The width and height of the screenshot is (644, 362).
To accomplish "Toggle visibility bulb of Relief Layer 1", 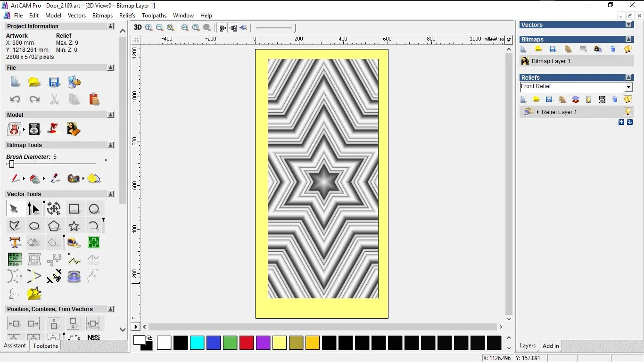I will click(627, 112).
